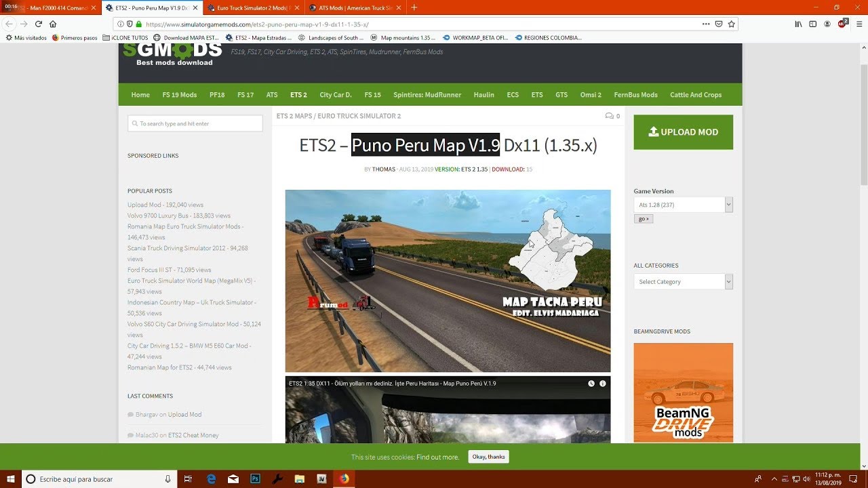
Task: Switch to the Man F2000 414 tab
Action: tap(51, 7)
